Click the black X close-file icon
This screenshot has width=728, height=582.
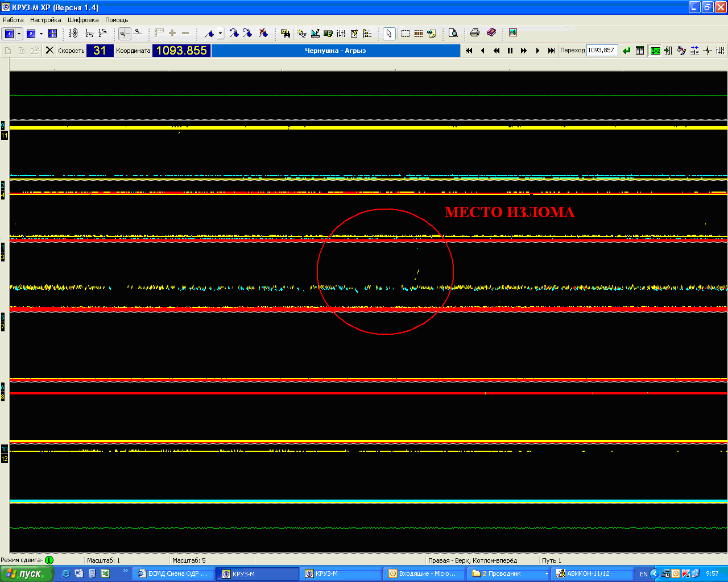pos(49,51)
